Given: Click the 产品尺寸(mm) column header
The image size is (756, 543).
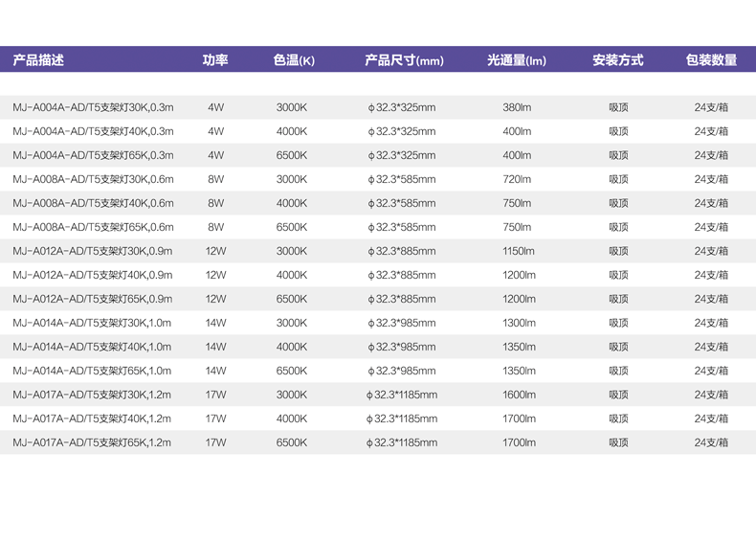Looking at the screenshot, I should pyautogui.click(x=403, y=60).
